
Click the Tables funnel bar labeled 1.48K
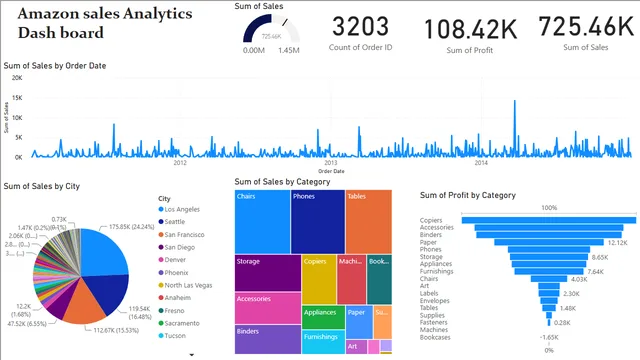point(549,308)
